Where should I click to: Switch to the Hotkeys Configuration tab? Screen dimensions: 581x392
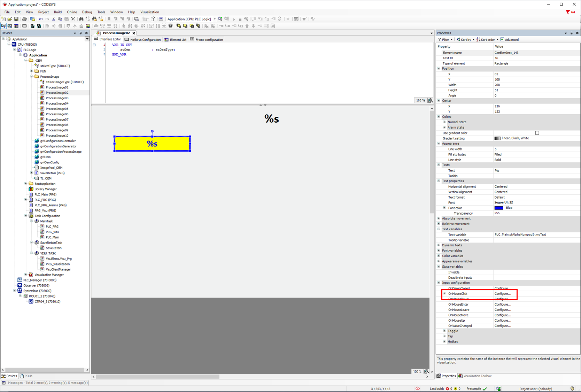tap(143, 40)
